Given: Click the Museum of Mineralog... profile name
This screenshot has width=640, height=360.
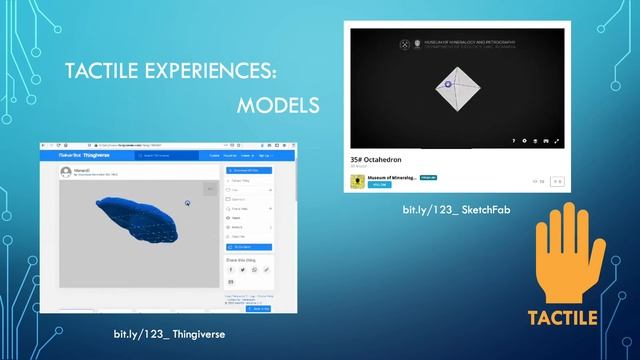Looking at the screenshot, I should point(392,178).
